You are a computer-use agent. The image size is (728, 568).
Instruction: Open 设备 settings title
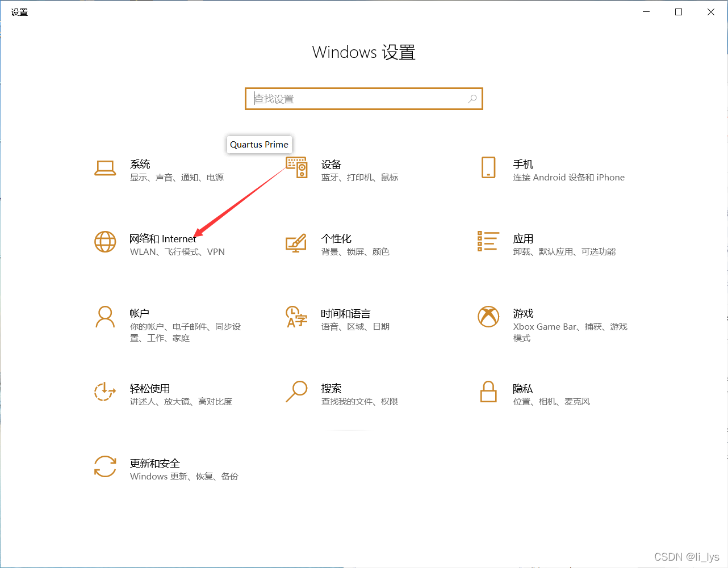tap(332, 164)
